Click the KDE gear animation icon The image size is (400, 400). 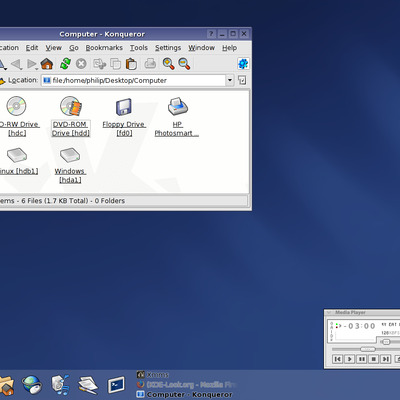click(243, 63)
